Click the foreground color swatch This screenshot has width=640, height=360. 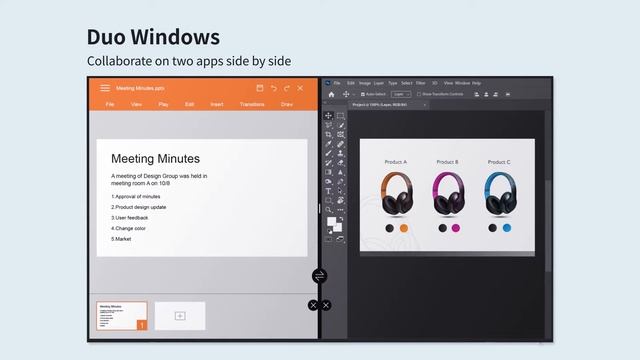pyautogui.click(x=331, y=222)
